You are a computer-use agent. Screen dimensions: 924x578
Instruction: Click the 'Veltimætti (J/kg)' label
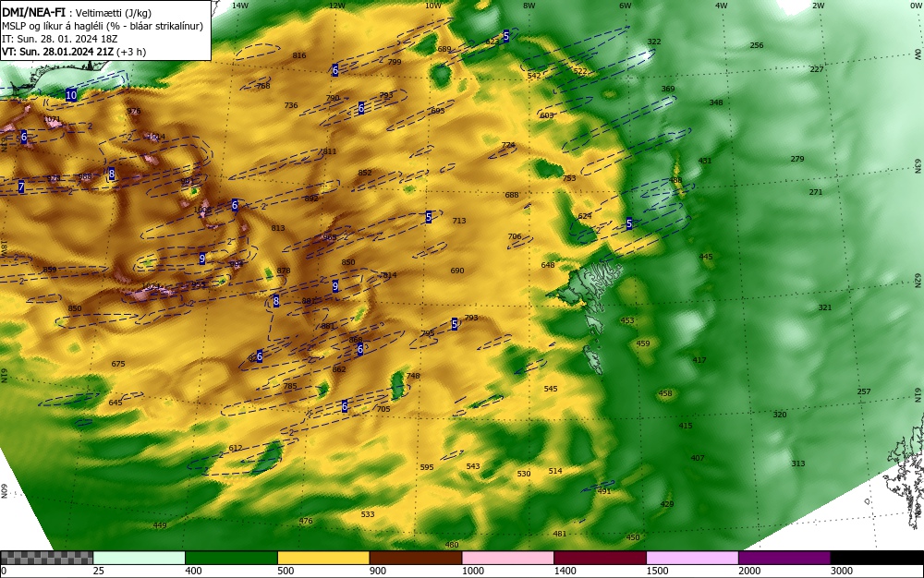(113, 14)
